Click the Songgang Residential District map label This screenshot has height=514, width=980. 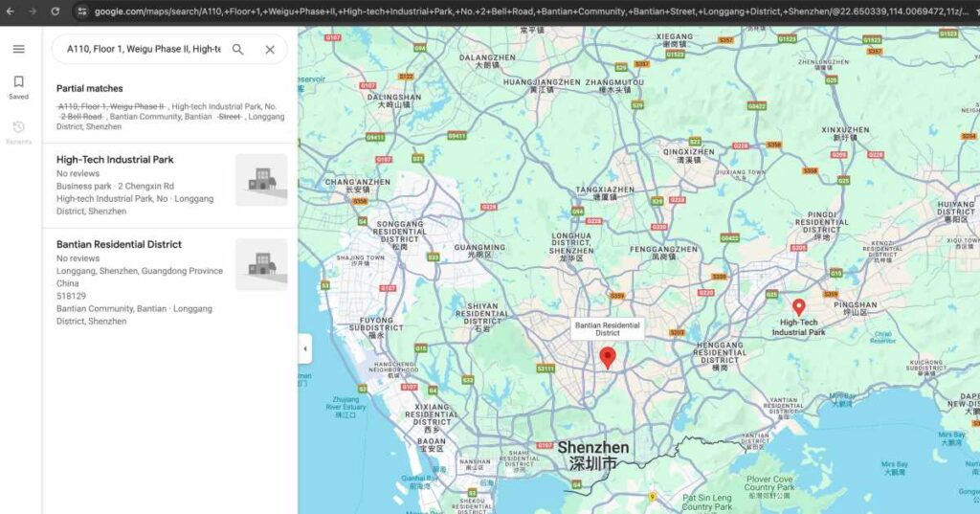tap(399, 235)
